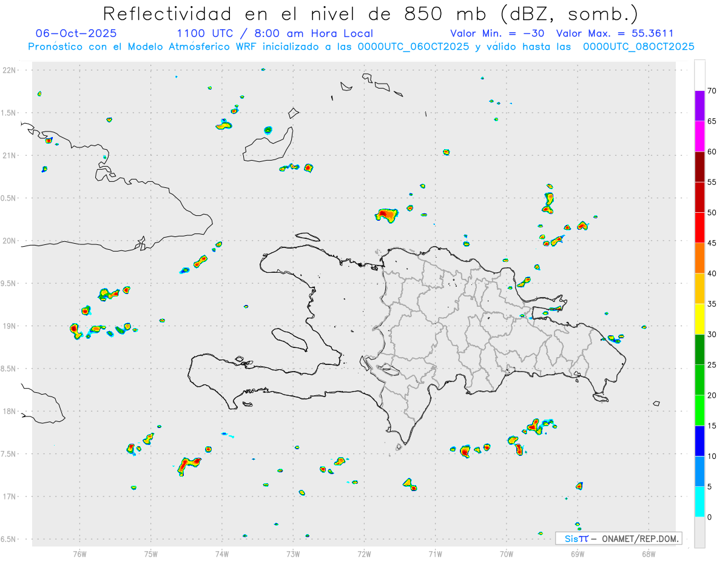Click the '35' value on the colorbar
This screenshot has width=728, height=562.
(x=712, y=304)
